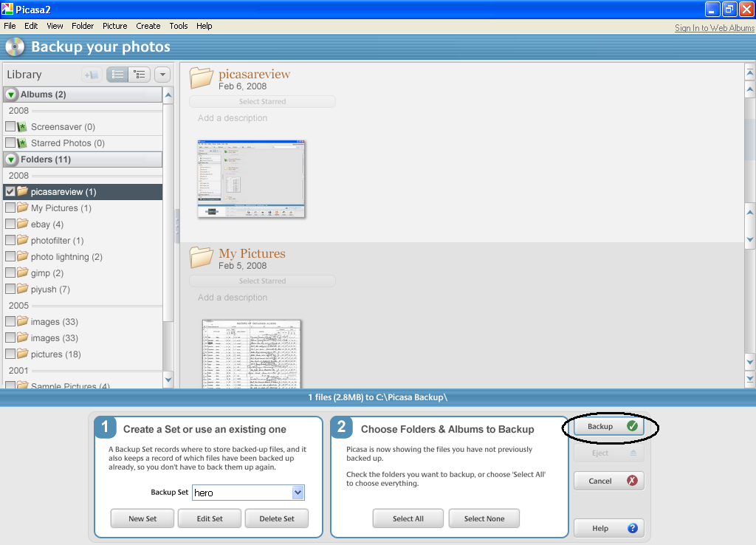756x545 pixels.
Task: Click Sign In to Web Albums link
Action: pos(715,28)
